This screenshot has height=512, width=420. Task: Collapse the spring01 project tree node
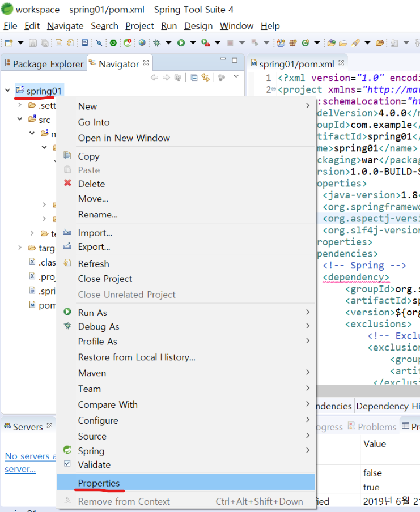pos(7,91)
